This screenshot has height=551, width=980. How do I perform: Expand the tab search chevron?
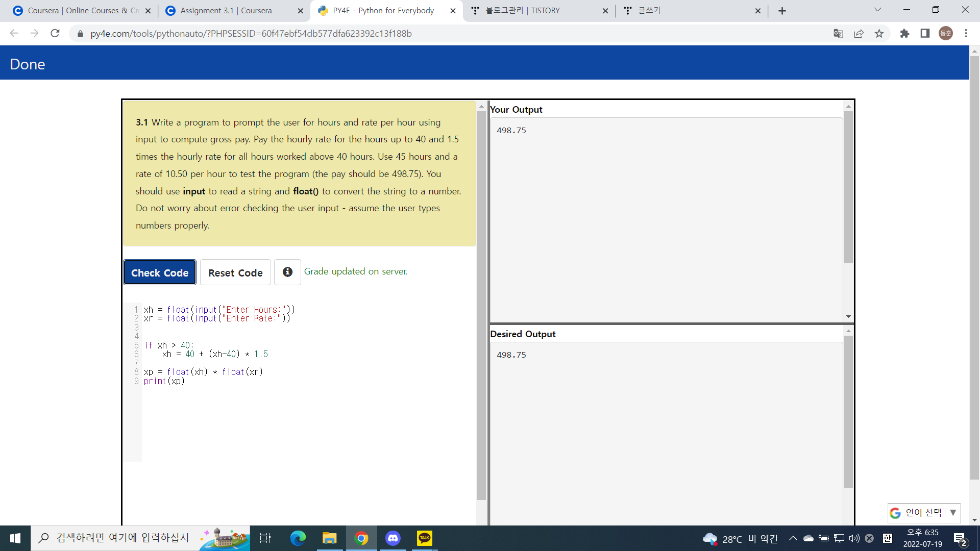coord(877,10)
